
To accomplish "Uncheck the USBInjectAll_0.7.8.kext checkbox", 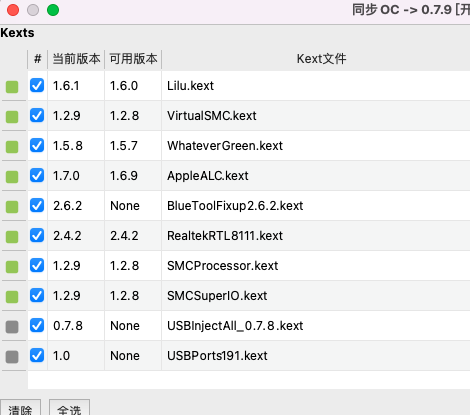I will (x=37, y=325).
